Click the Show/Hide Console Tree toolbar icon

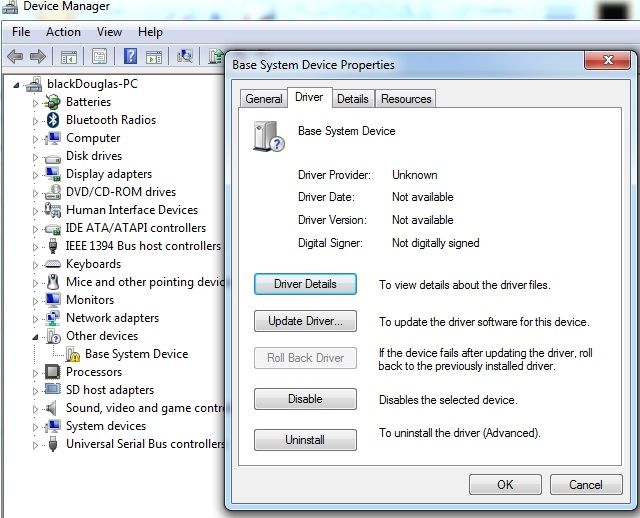coord(69,56)
